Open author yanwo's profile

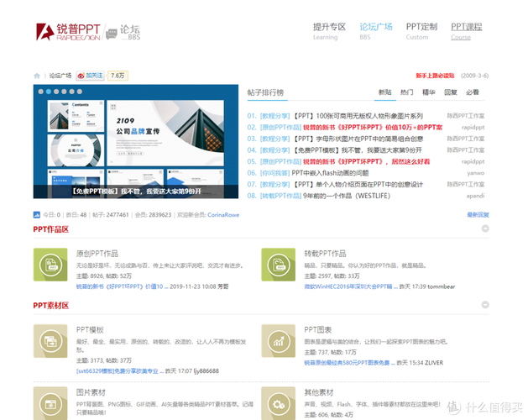475,173
